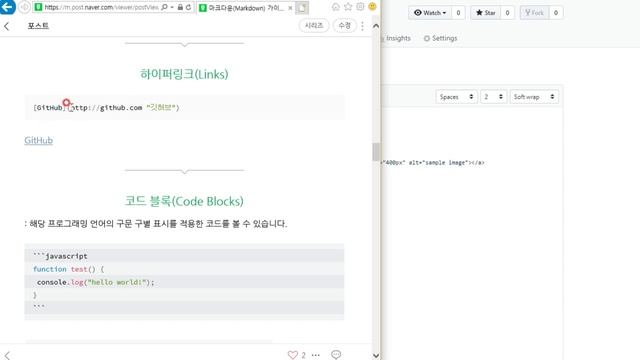Open the indent size 2 dropdown

[493, 97]
